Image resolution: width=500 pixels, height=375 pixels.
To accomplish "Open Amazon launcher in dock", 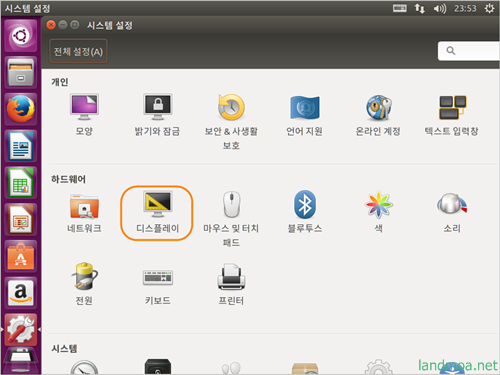I will (21, 293).
